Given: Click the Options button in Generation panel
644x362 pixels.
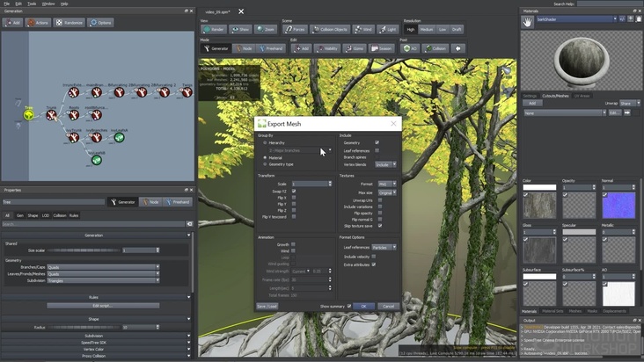Looking at the screenshot, I should [100, 23].
